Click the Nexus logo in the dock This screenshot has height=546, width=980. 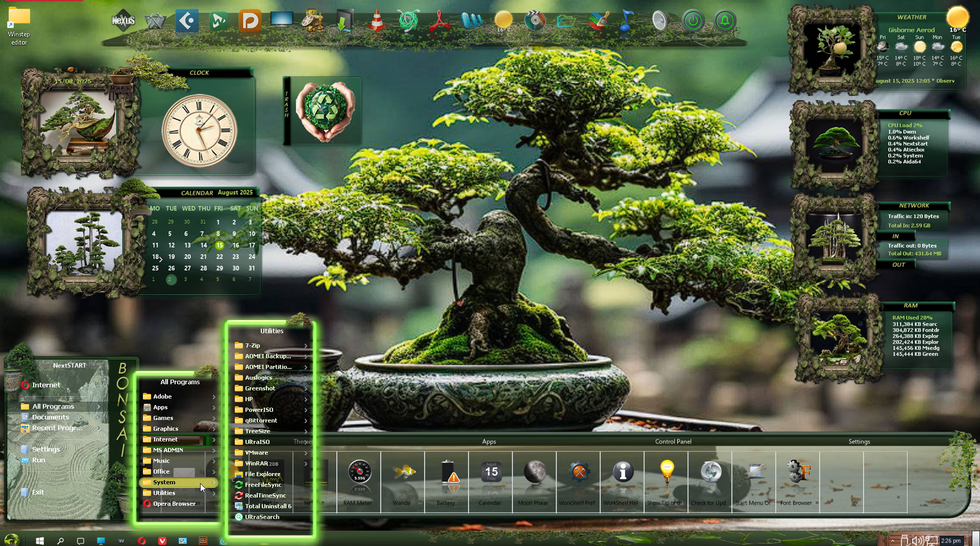tap(123, 20)
